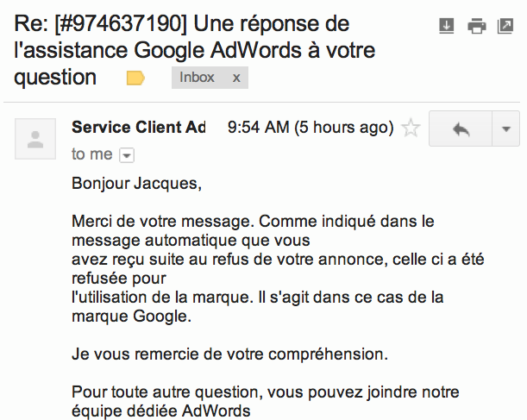
Task: Click the sender name 'Service Client Ad'
Action: 139,128
